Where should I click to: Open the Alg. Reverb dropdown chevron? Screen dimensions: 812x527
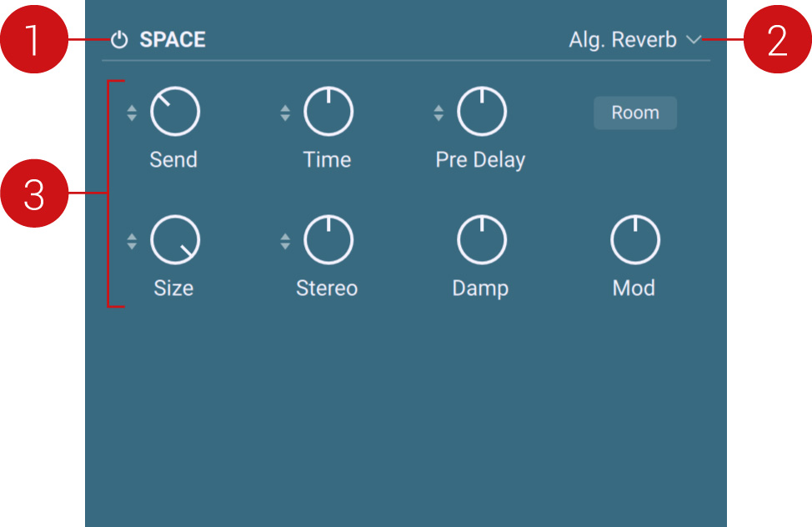tap(694, 40)
